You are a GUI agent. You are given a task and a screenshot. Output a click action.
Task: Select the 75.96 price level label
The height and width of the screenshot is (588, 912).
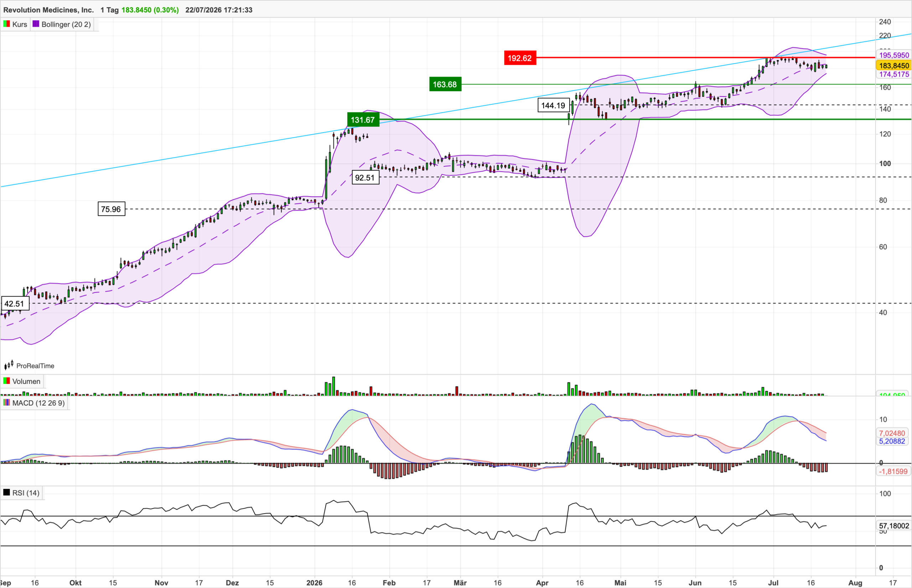tap(111, 209)
